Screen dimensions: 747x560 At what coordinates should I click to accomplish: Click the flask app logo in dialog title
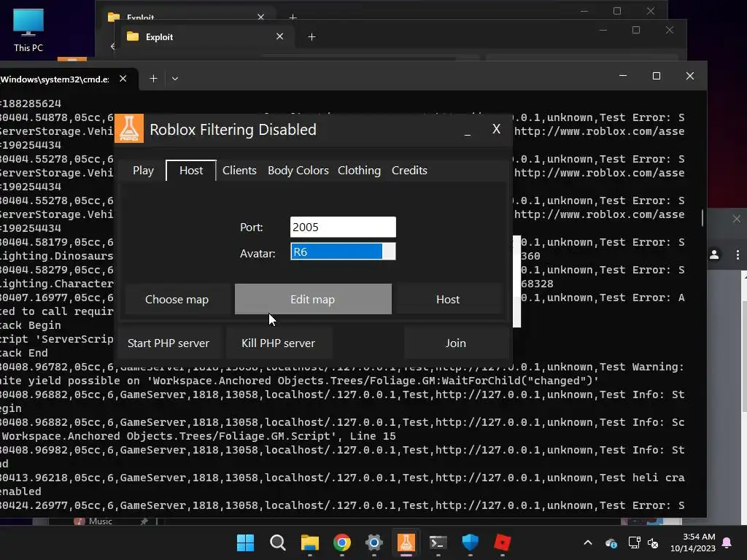(128, 128)
